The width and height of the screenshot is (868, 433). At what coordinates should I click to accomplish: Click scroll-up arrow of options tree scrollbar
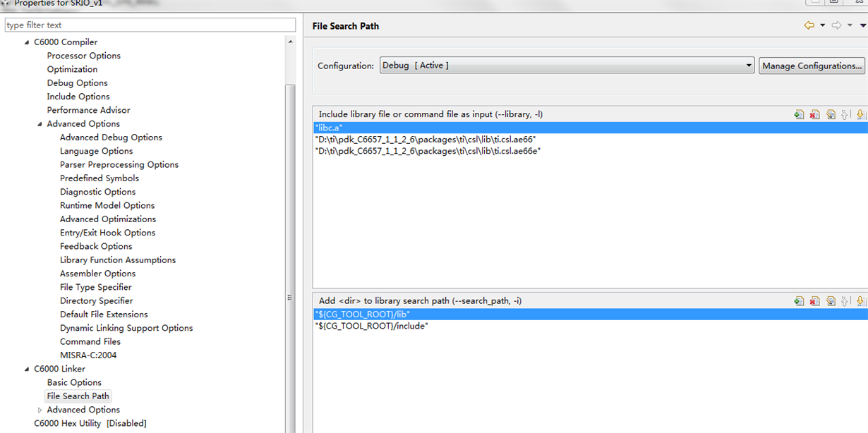click(x=290, y=42)
